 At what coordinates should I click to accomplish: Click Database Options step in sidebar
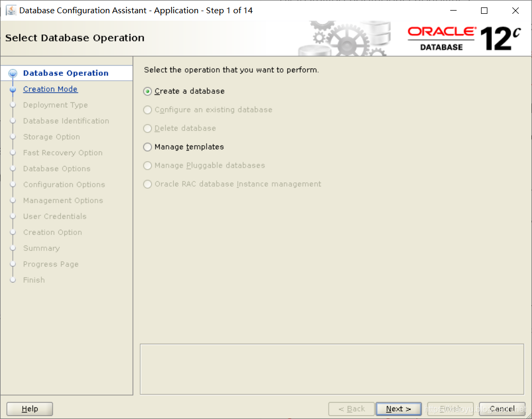click(x=57, y=169)
